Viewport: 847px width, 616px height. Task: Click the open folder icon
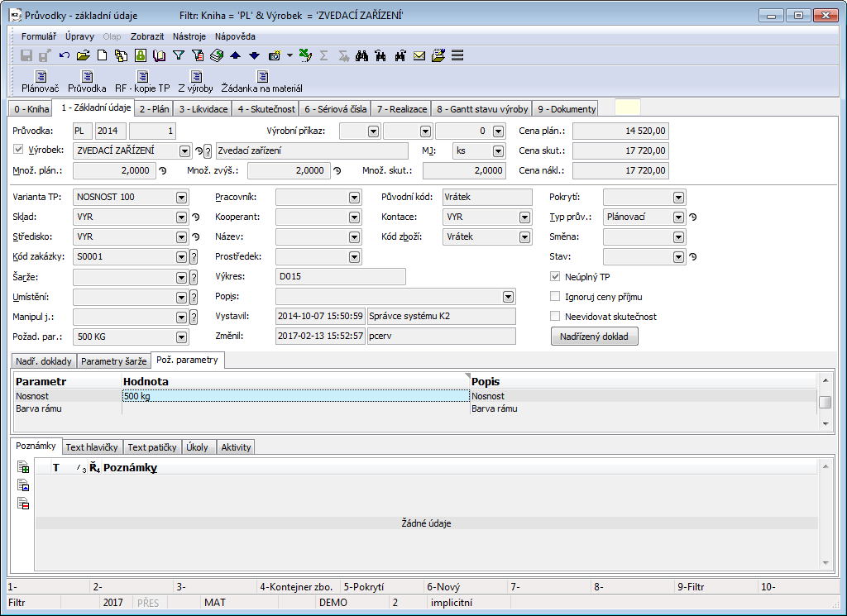(83, 55)
